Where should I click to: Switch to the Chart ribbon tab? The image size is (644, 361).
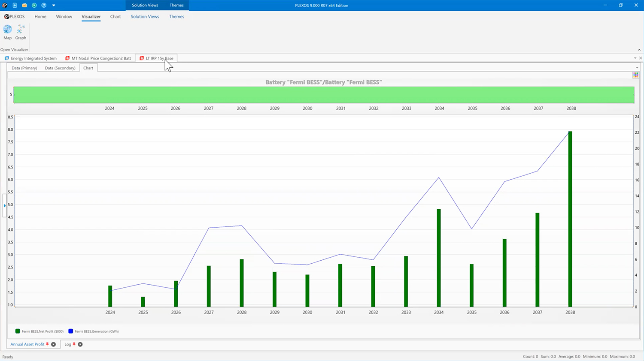(x=115, y=17)
